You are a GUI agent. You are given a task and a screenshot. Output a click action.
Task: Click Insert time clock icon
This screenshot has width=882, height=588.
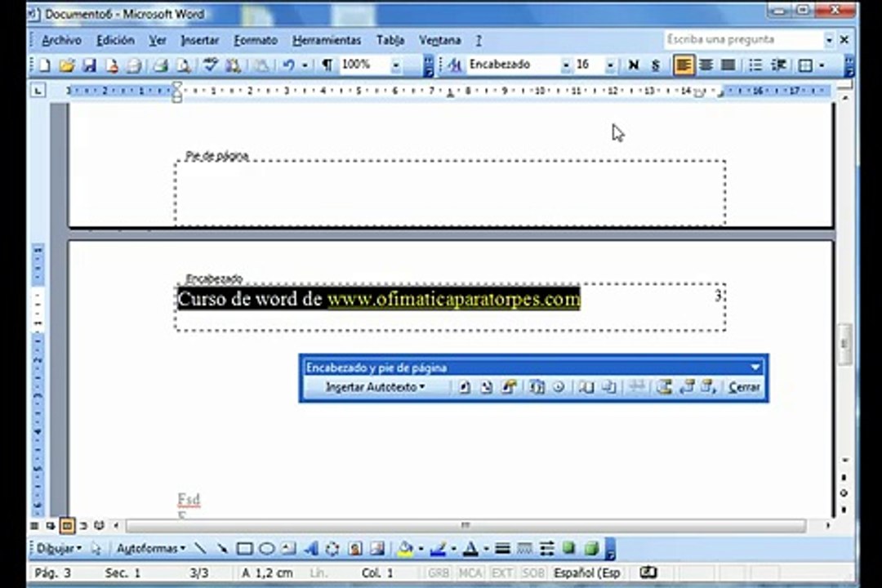pyautogui.click(x=559, y=387)
